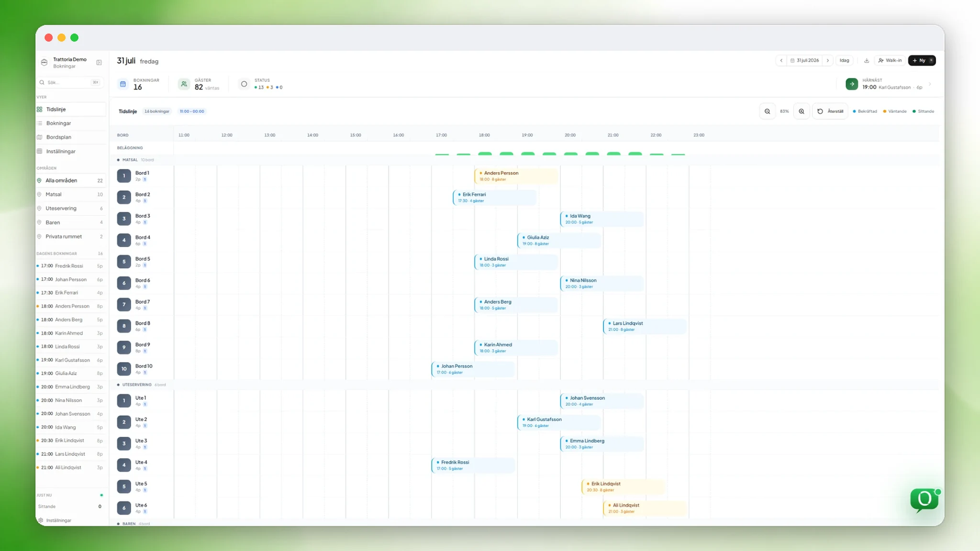Open Inställningar in the views list
Screen dimensions: 980x551
[x=71, y=152]
